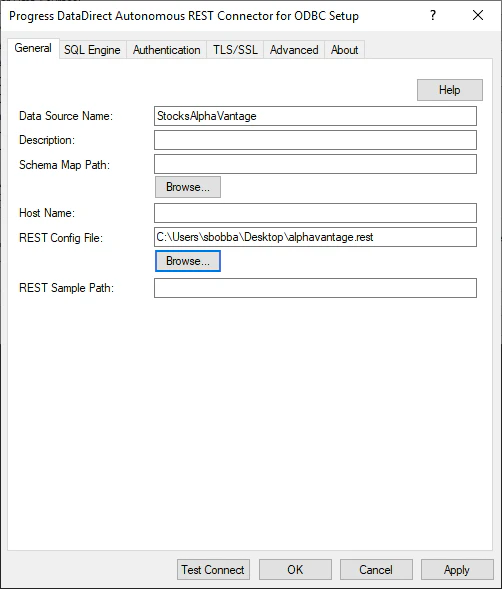Click the 'Data Source Name:' label
This screenshot has width=502, height=589.
(66, 116)
